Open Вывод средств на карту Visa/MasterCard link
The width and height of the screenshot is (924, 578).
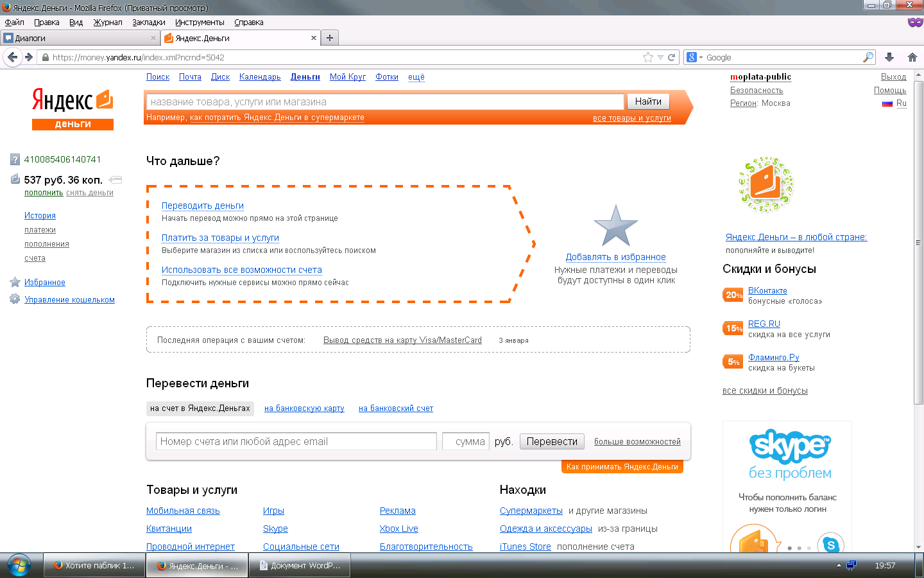[402, 340]
